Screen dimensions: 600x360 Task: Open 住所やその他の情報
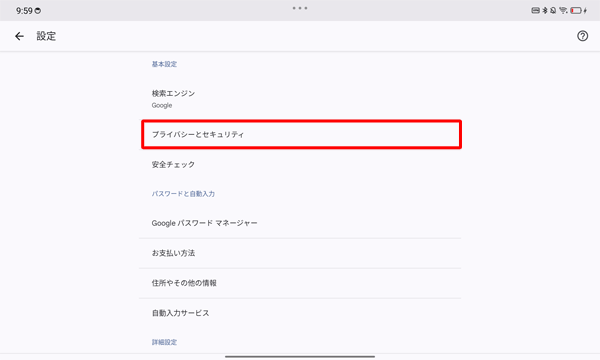tap(300, 283)
